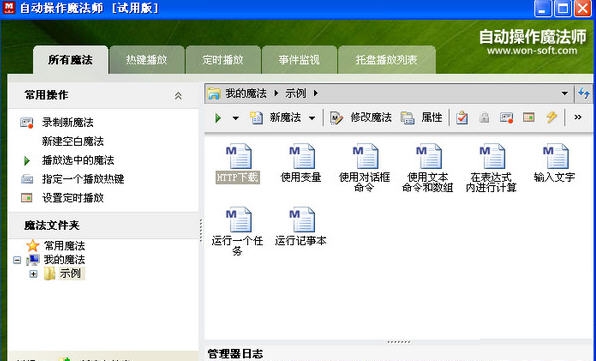Click the toolbar green play button

218,118
